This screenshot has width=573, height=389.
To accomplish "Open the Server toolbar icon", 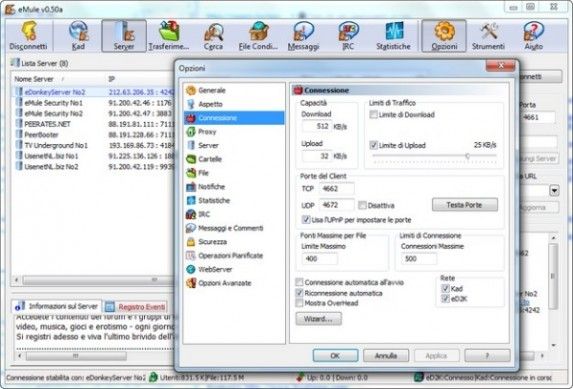I will point(124,35).
